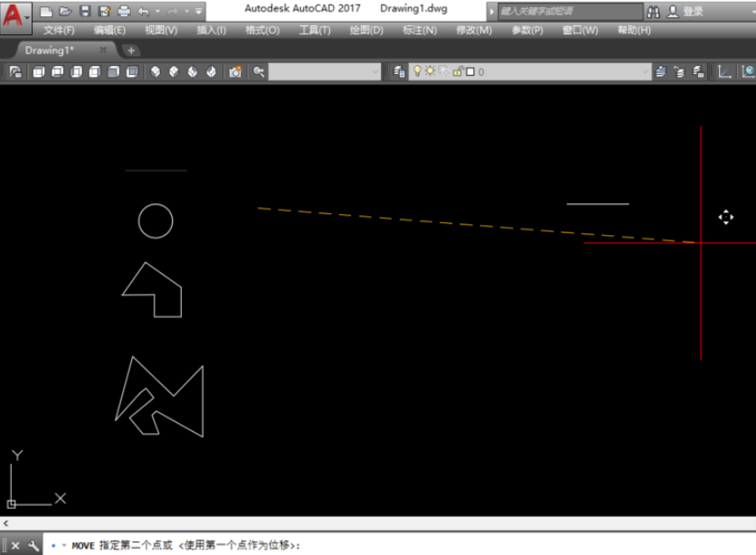Open the Layer Properties Manager icon
This screenshot has height=555, width=756.
(x=398, y=71)
